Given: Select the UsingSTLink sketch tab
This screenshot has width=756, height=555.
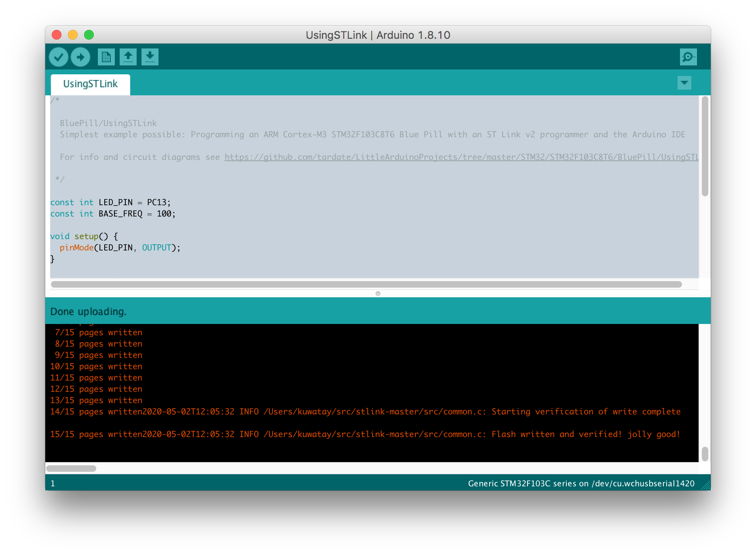Looking at the screenshot, I should coord(91,84).
